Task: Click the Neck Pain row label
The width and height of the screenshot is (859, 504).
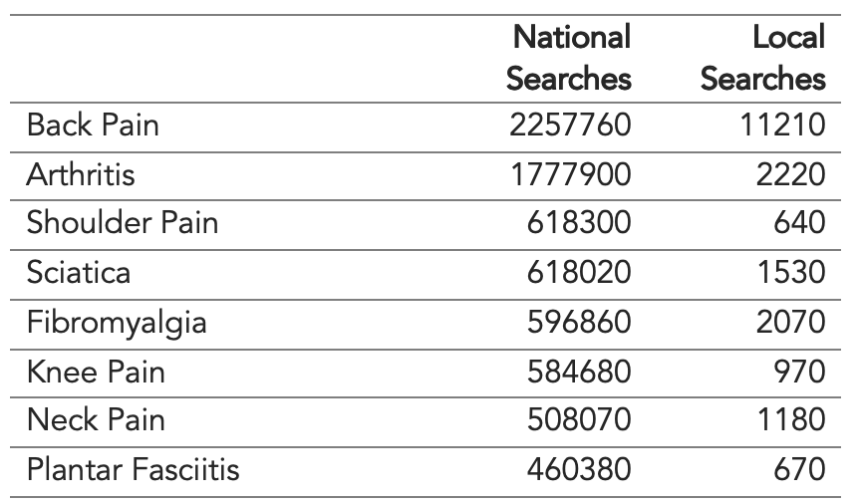Action: pos(96,419)
